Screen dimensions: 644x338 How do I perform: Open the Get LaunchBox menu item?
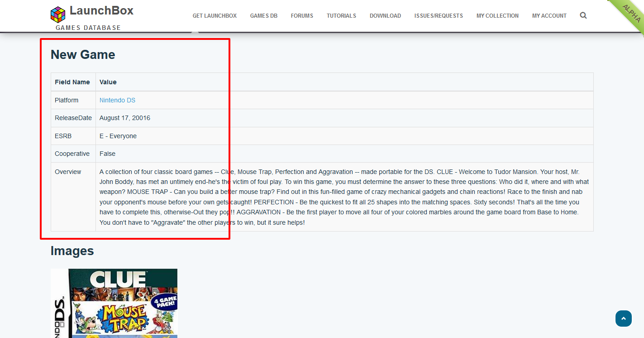coord(215,16)
